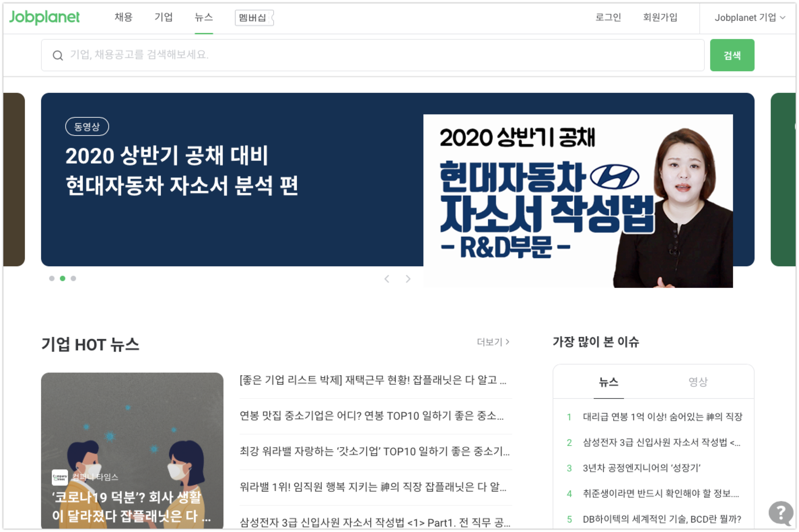Go to previous banner slide arrow
This screenshot has width=799, height=532.
pos(387,279)
